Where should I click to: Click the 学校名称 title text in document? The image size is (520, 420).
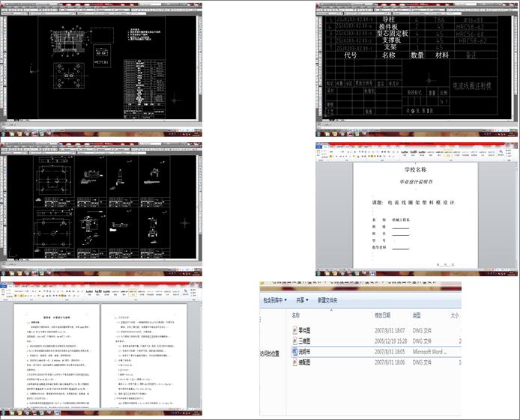(416, 170)
